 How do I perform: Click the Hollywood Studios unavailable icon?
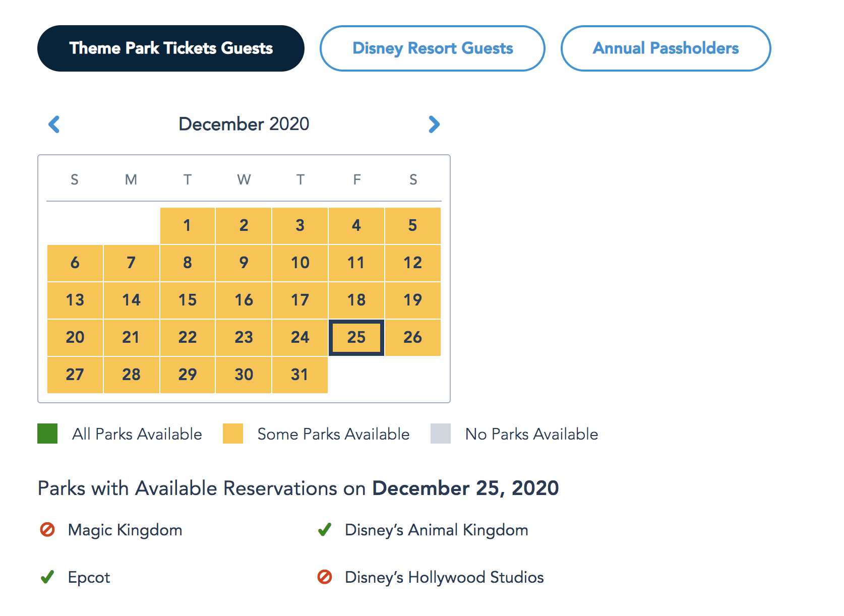[325, 577]
